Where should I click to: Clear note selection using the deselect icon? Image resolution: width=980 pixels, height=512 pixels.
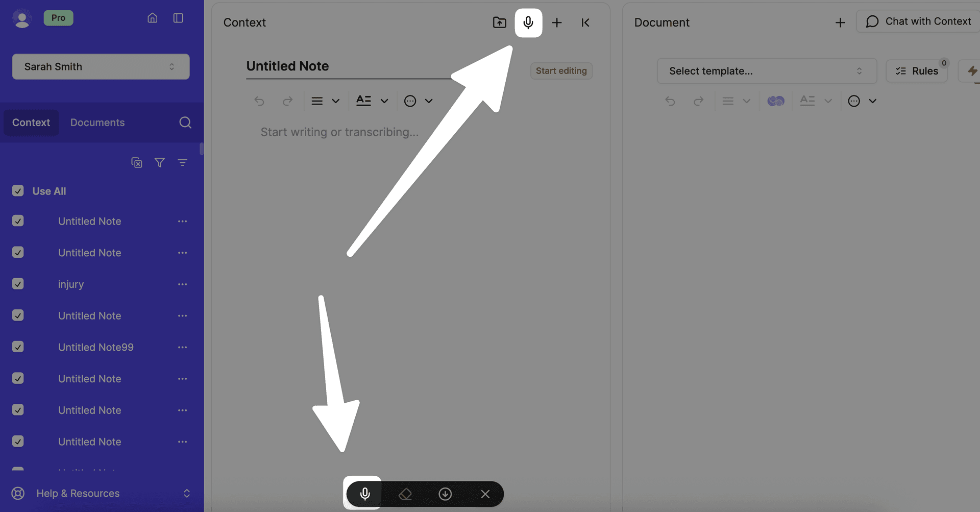click(136, 162)
